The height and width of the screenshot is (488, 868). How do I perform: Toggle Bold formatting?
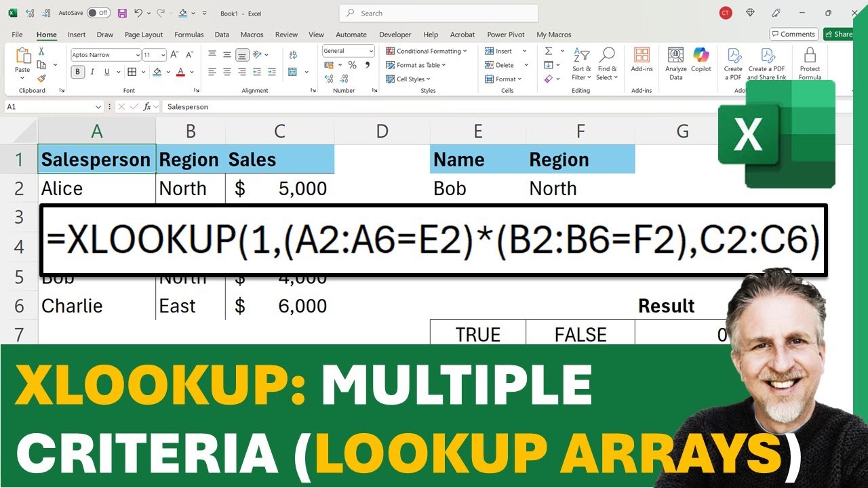point(77,72)
